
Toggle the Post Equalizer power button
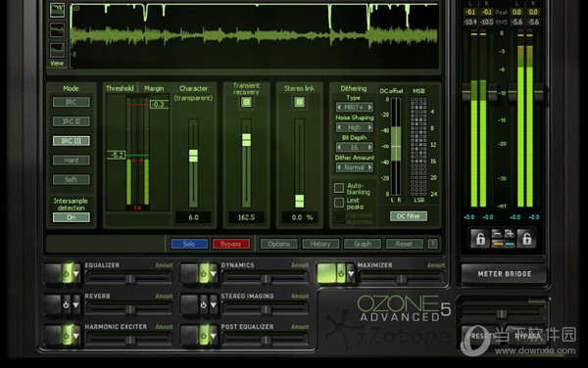pyautogui.click(x=204, y=335)
